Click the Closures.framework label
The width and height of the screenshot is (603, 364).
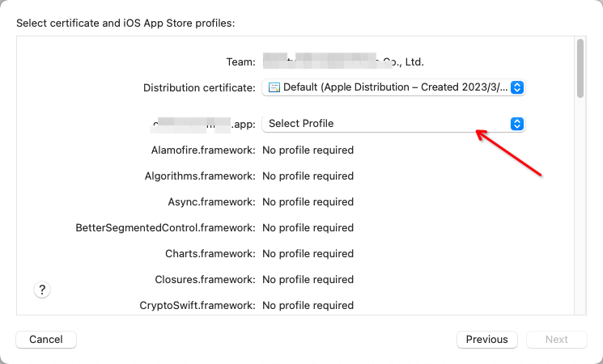point(205,279)
